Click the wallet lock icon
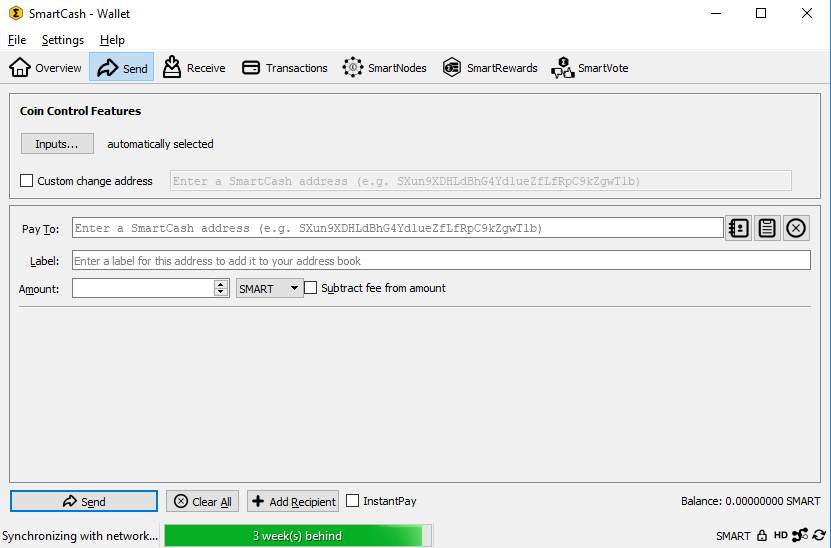Screen dimensions: 831x548 click(x=762, y=535)
